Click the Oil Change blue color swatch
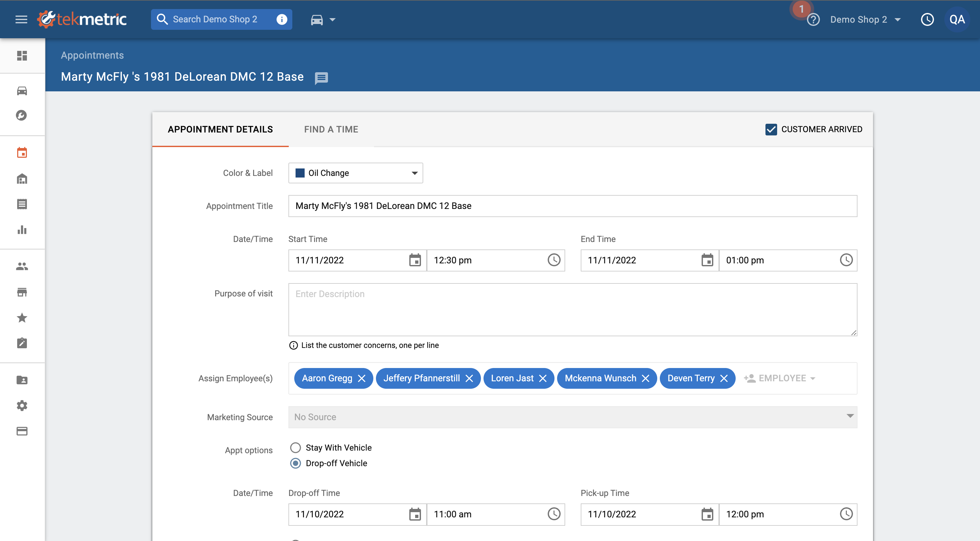Viewport: 980px width, 541px height. click(x=300, y=173)
